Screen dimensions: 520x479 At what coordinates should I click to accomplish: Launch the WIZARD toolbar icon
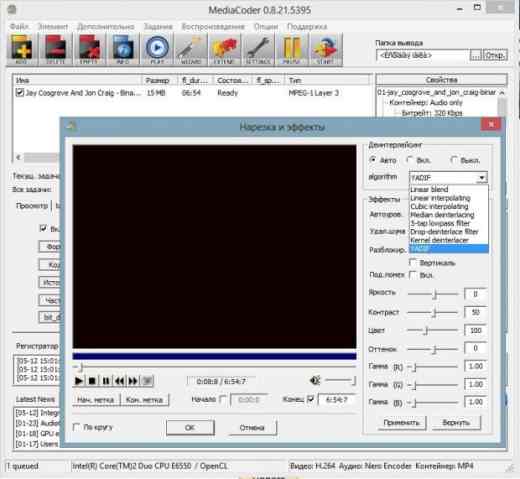191,49
